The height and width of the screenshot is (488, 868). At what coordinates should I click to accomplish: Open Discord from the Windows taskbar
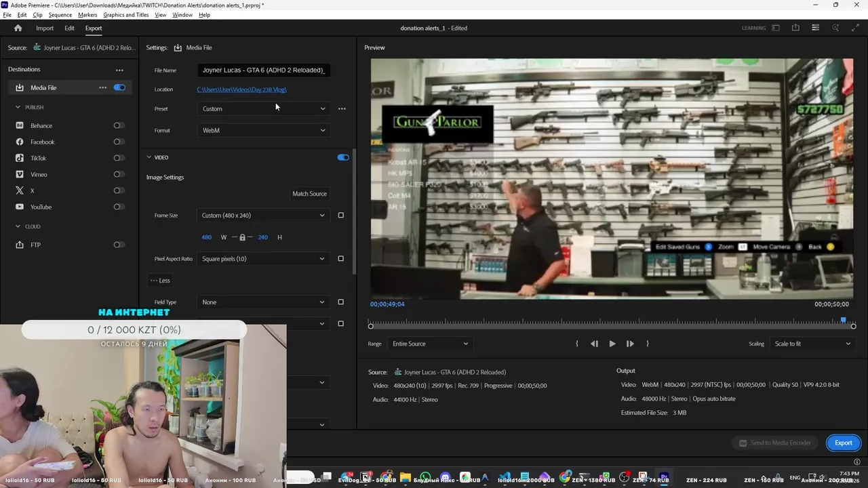click(x=446, y=477)
